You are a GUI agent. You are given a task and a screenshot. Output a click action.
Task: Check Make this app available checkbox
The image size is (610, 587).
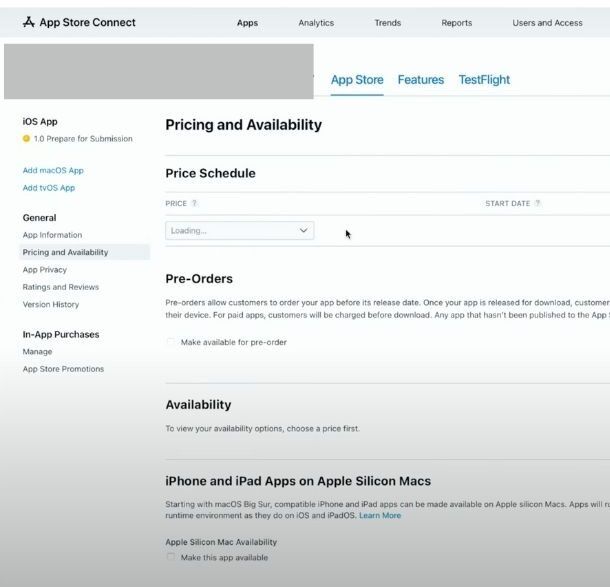pos(170,557)
